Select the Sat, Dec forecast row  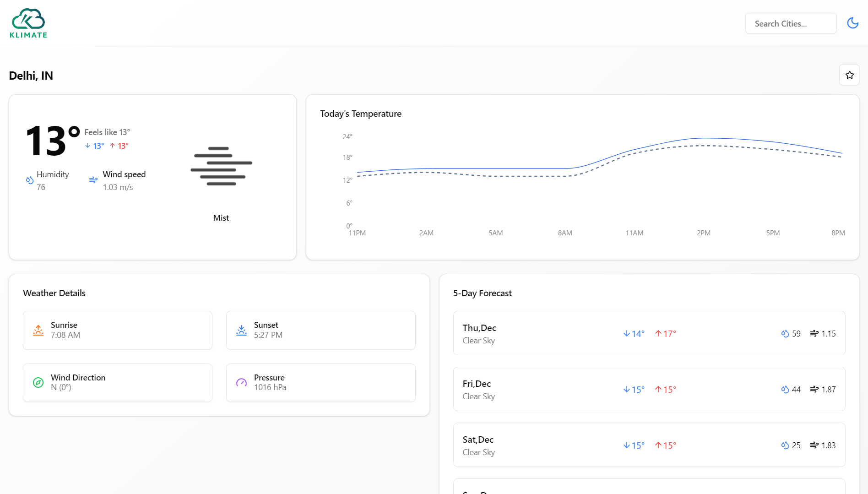649,445
